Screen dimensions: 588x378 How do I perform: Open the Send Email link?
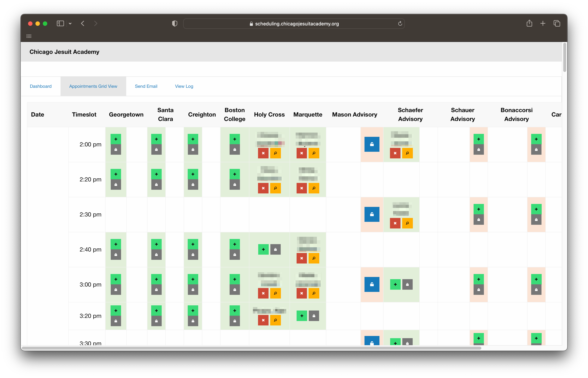tap(146, 86)
